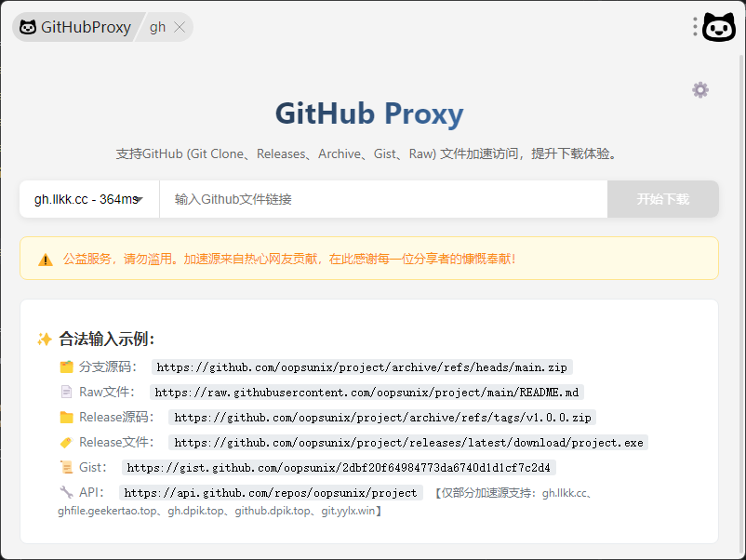Click the document icon next to Raw文件

(67, 392)
